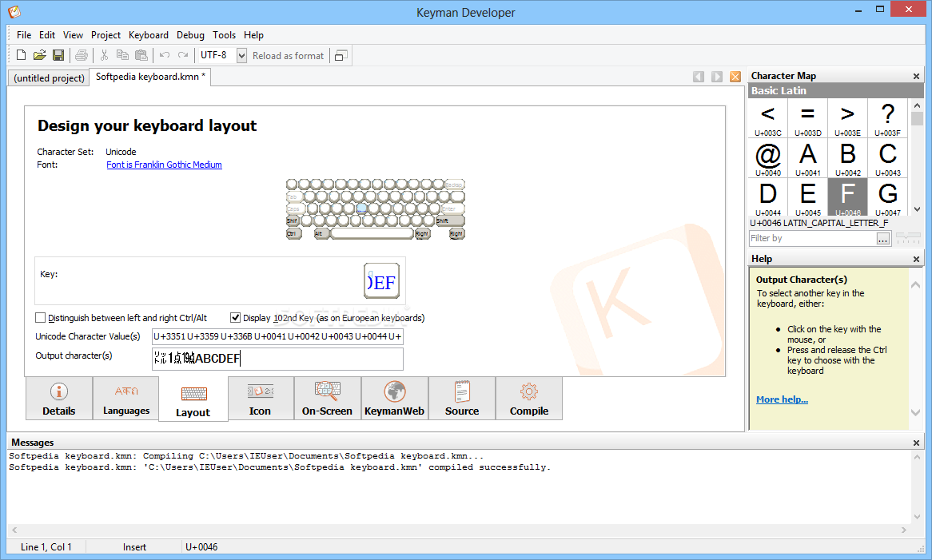Adjust the Character Map zoom slider

point(908,238)
